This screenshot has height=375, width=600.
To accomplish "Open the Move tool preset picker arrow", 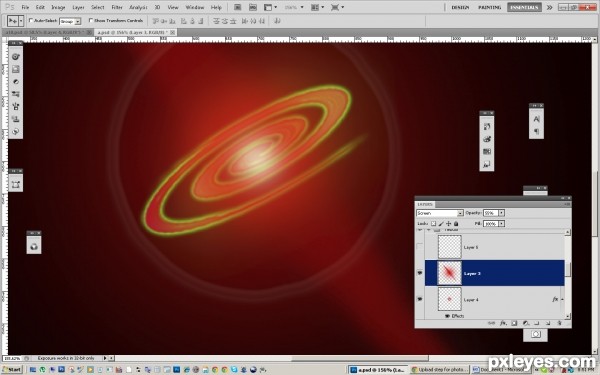I will (21, 21).
